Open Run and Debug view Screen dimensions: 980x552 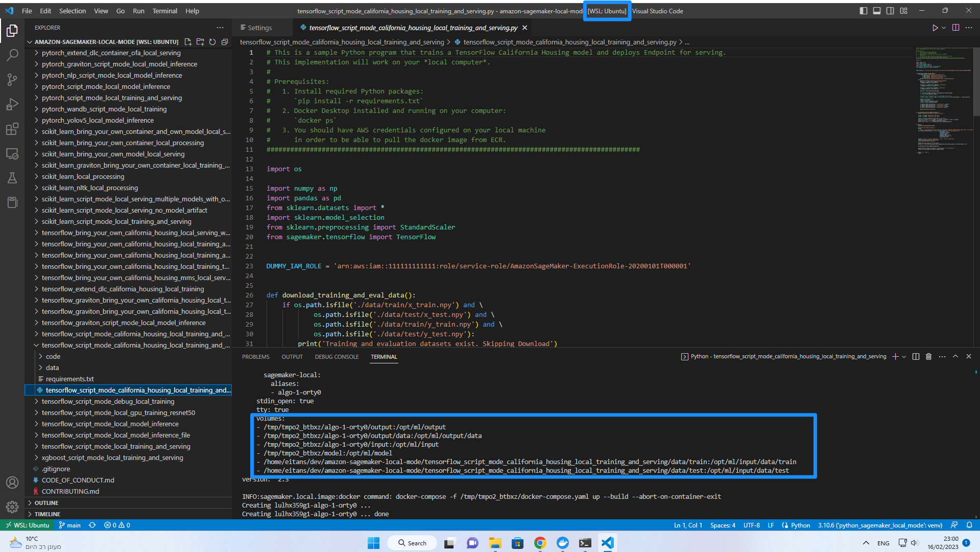pyautogui.click(x=12, y=104)
